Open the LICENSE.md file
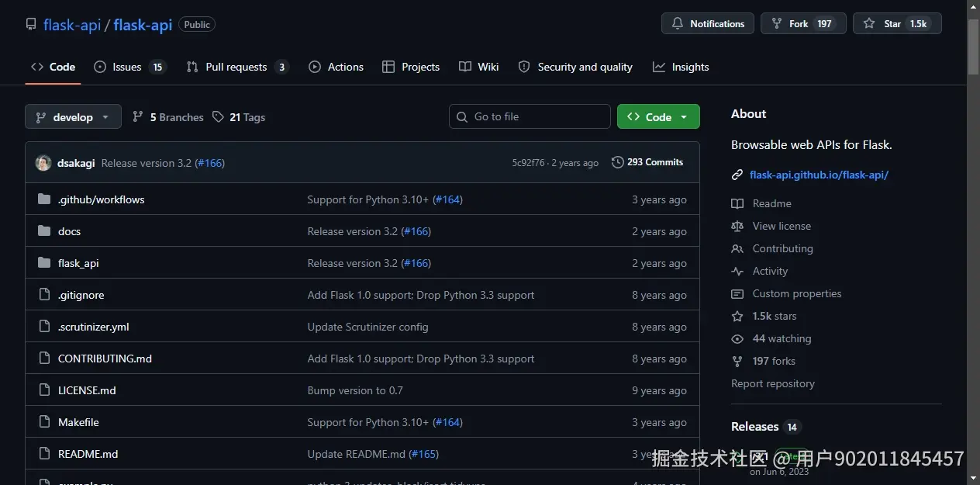The height and width of the screenshot is (485, 980). click(x=87, y=390)
